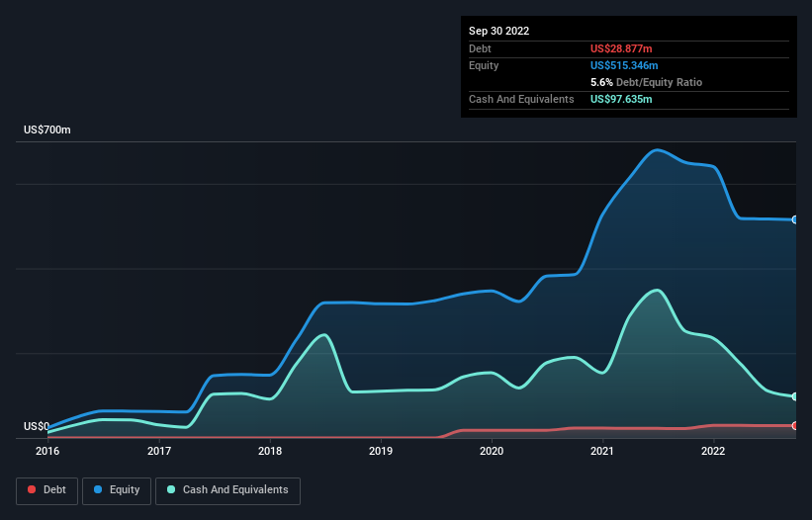This screenshot has height=520, width=812.
Task: Click the Debt row label in tooltip
Action: (480, 48)
